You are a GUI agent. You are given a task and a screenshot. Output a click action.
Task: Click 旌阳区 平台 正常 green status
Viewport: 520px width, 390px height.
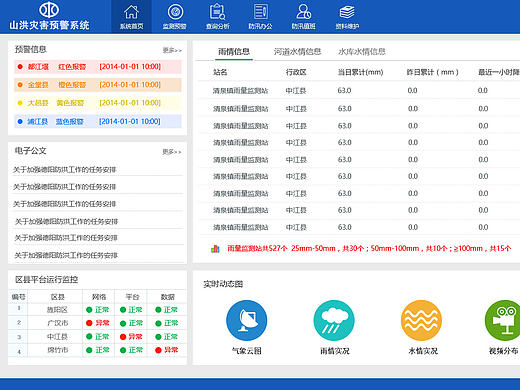(x=131, y=310)
